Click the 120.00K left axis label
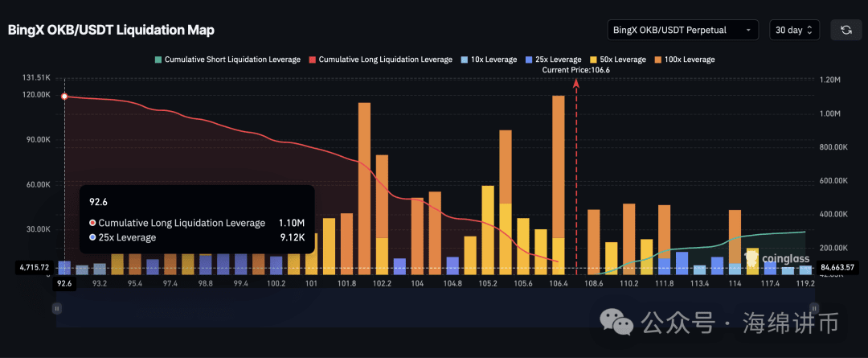 (x=35, y=95)
